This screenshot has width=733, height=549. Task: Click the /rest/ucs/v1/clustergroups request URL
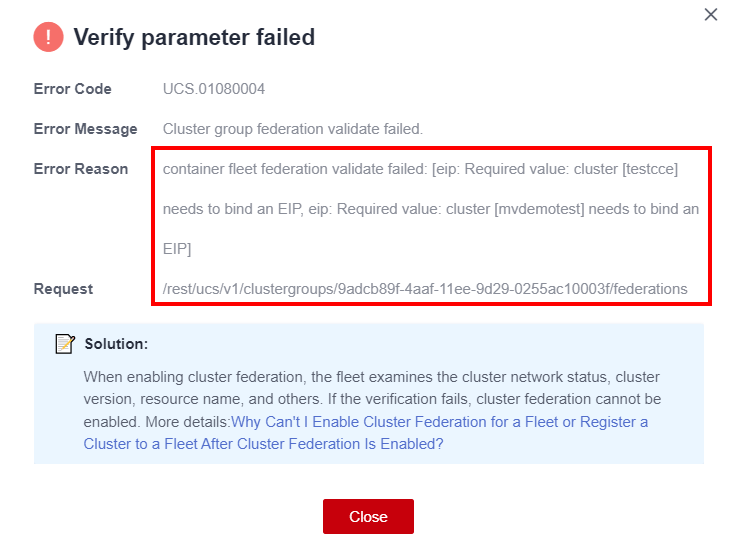[425, 289]
